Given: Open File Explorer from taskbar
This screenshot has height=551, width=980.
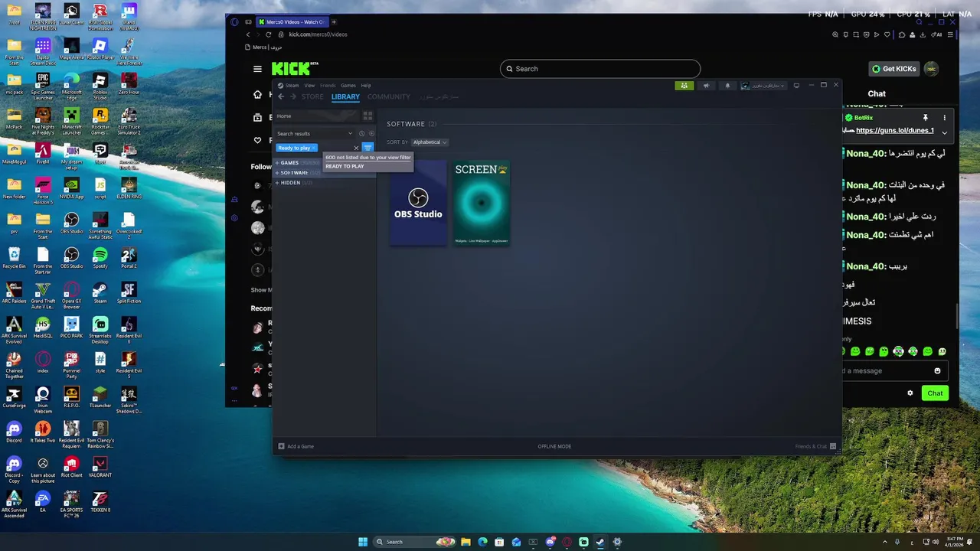Looking at the screenshot, I should click(x=465, y=542).
